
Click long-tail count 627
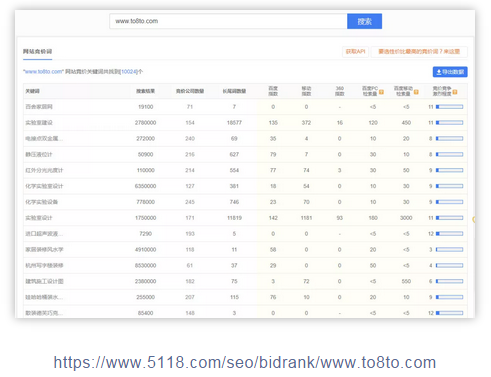coord(234,154)
